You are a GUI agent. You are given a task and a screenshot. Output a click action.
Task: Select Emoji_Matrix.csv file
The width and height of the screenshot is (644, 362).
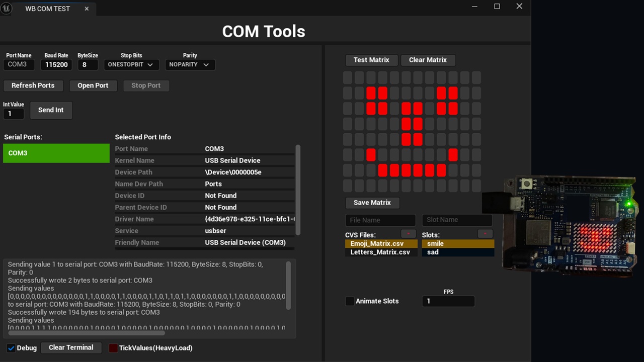click(x=381, y=243)
